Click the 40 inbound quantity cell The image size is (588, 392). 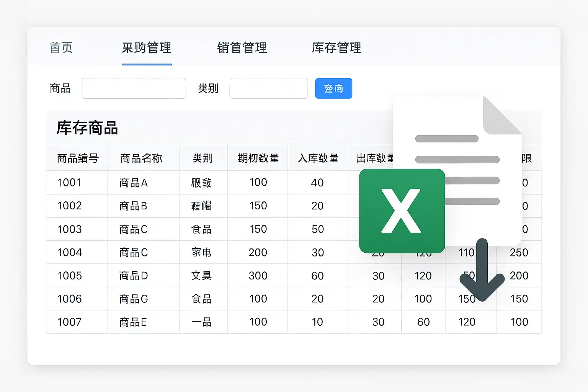click(x=317, y=183)
